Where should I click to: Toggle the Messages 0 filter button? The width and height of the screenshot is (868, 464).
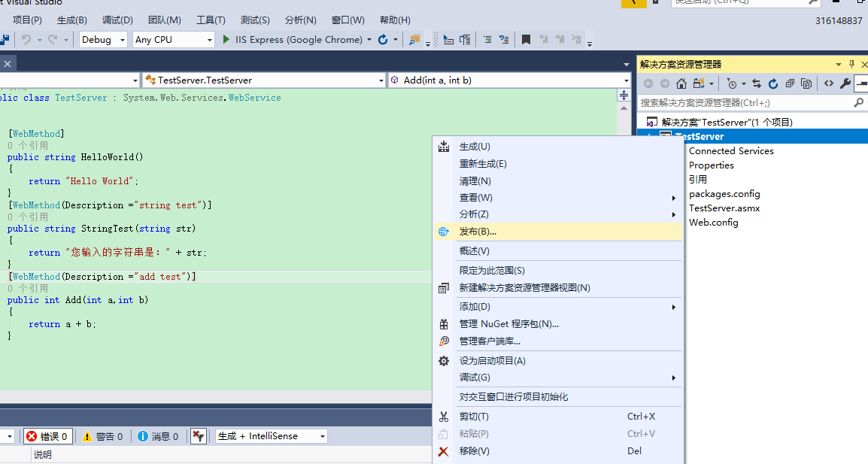(x=158, y=436)
